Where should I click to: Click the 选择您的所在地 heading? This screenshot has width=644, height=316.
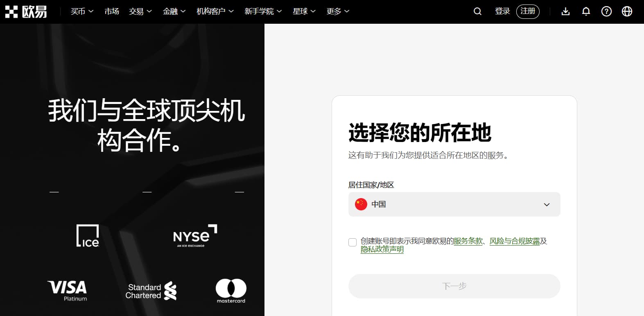click(420, 133)
